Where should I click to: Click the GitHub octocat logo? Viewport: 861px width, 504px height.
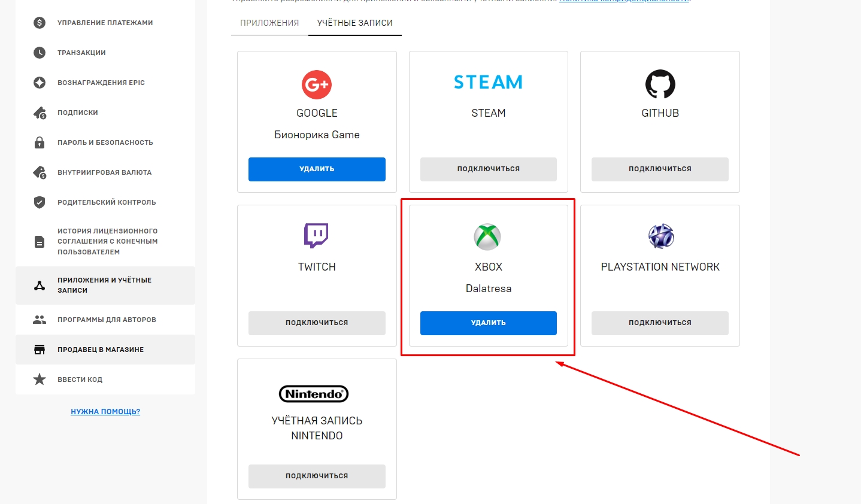(660, 84)
